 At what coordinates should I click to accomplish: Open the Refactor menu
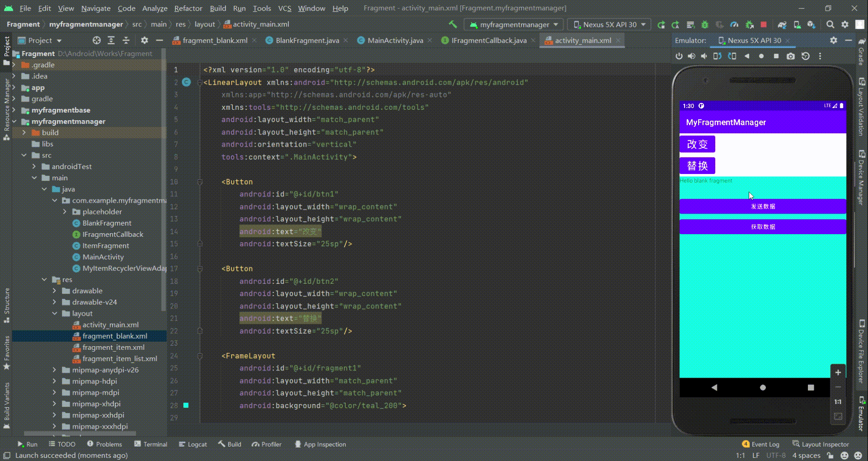coord(188,8)
